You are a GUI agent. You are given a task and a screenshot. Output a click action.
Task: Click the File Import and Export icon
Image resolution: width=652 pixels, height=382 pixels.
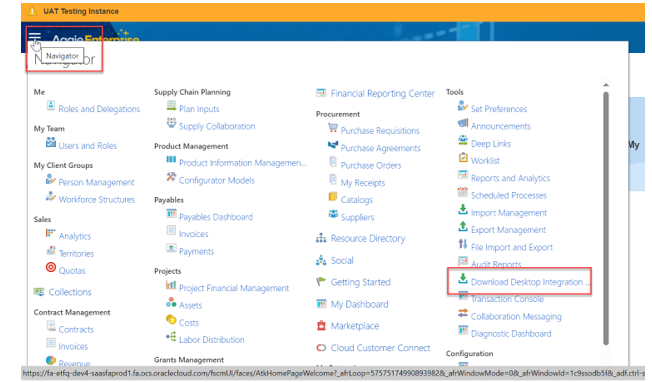(x=463, y=244)
